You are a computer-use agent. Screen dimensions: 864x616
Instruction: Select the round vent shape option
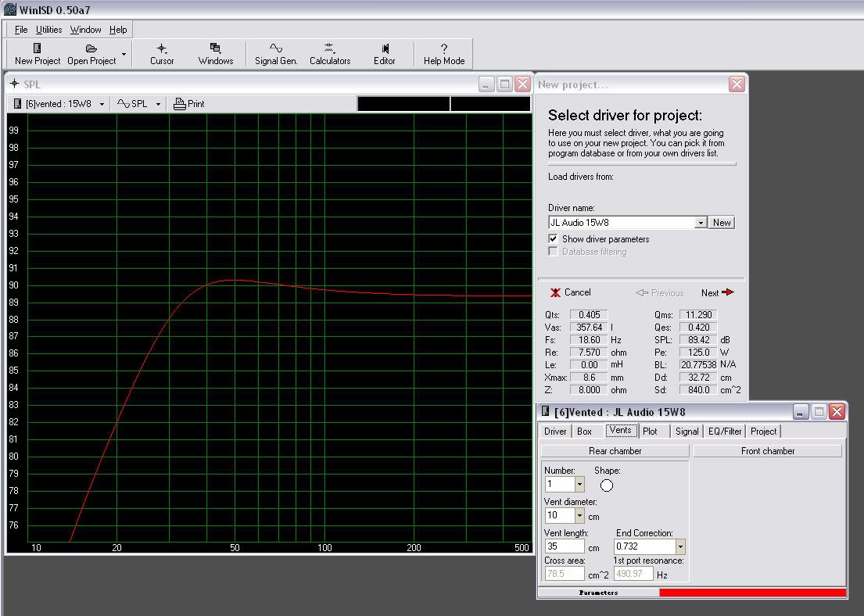pos(607,485)
